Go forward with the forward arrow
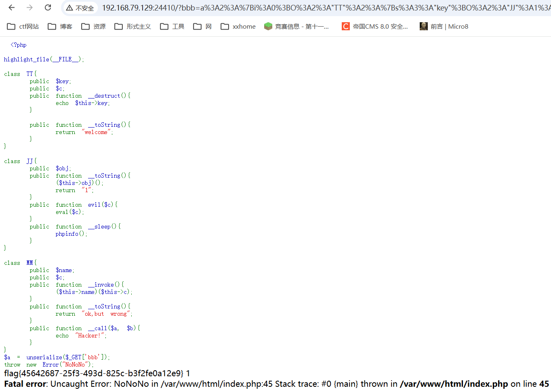 [29, 8]
